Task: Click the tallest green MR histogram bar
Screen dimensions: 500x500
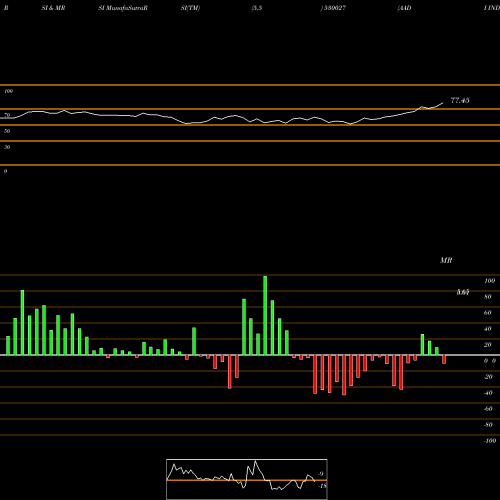Action: pos(265,315)
